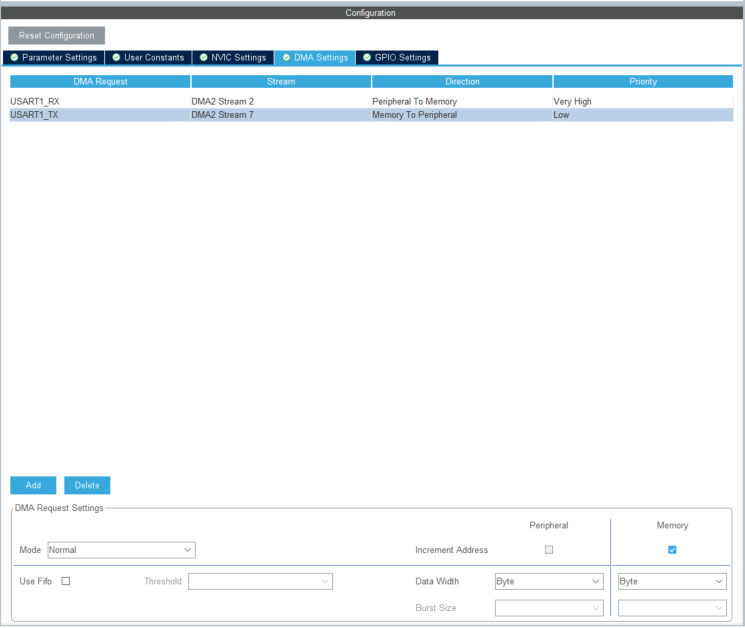
Task: Open the Peripheral Burst Size dropdown
Action: 549,608
